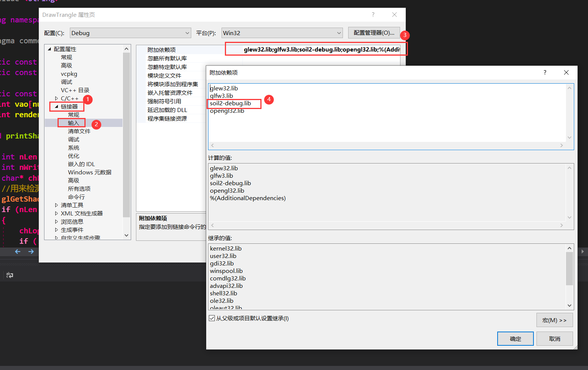
Task: Select 所有选项 tree item
Action: click(79, 189)
